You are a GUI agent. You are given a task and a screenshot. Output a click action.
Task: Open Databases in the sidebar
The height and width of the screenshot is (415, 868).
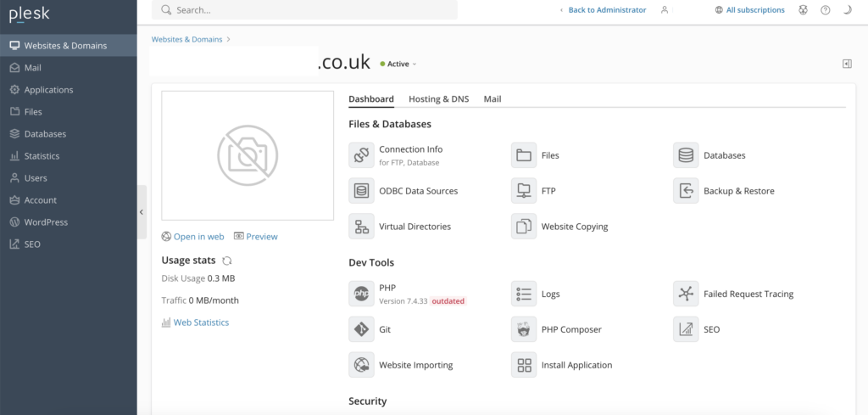pyautogui.click(x=69, y=134)
